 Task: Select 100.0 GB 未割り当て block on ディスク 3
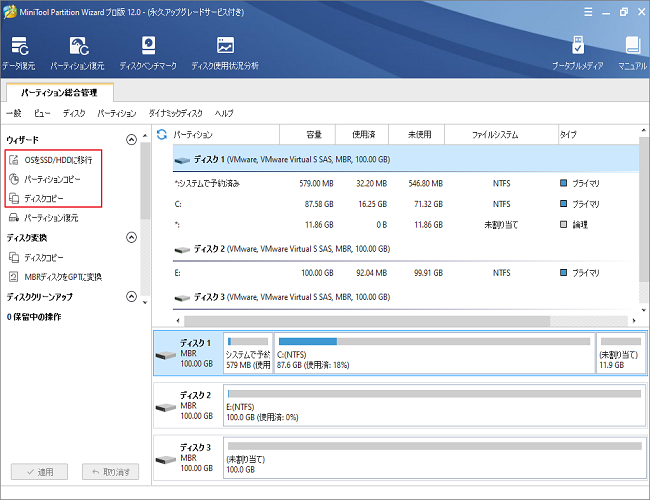click(434, 458)
